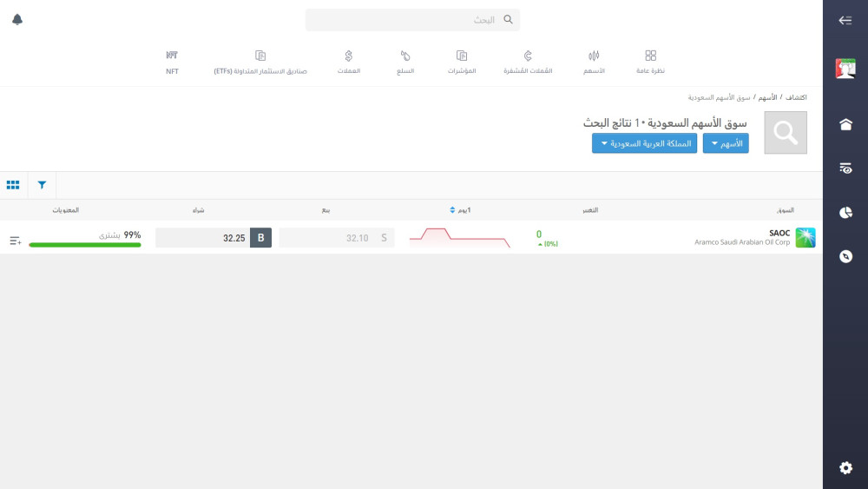Click the Buy button at 32.25
The image size is (868, 489).
click(214, 238)
